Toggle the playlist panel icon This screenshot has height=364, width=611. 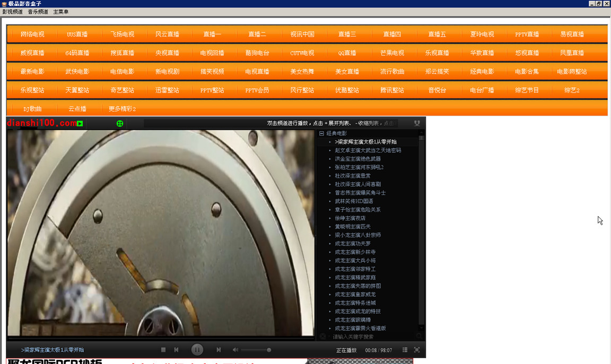(405, 350)
